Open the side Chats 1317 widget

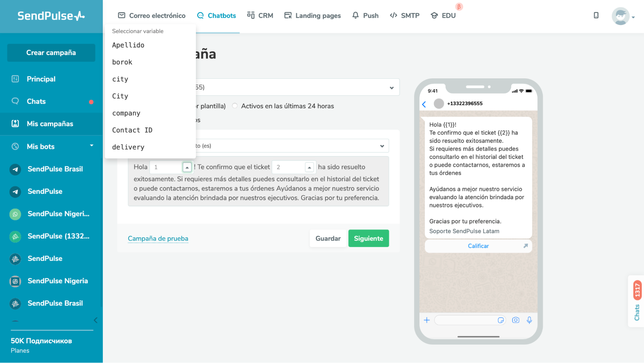pyautogui.click(x=637, y=301)
